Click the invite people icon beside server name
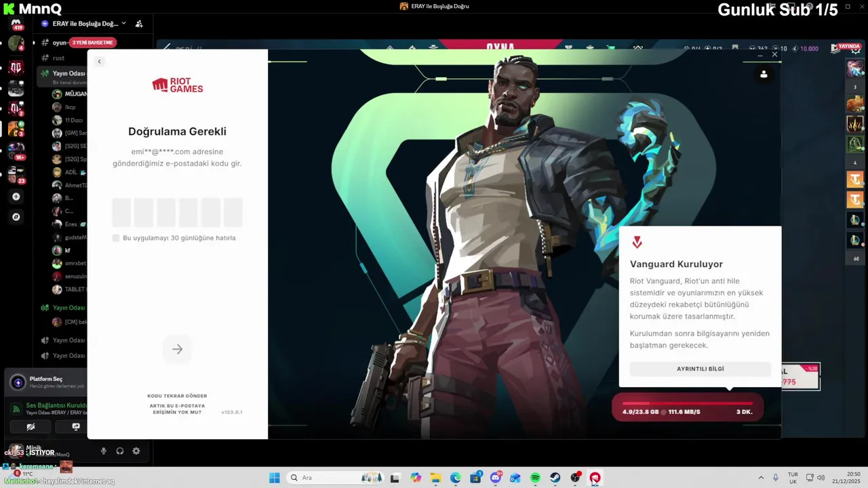This screenshot has width=868, height=488. tap(139, 24)
